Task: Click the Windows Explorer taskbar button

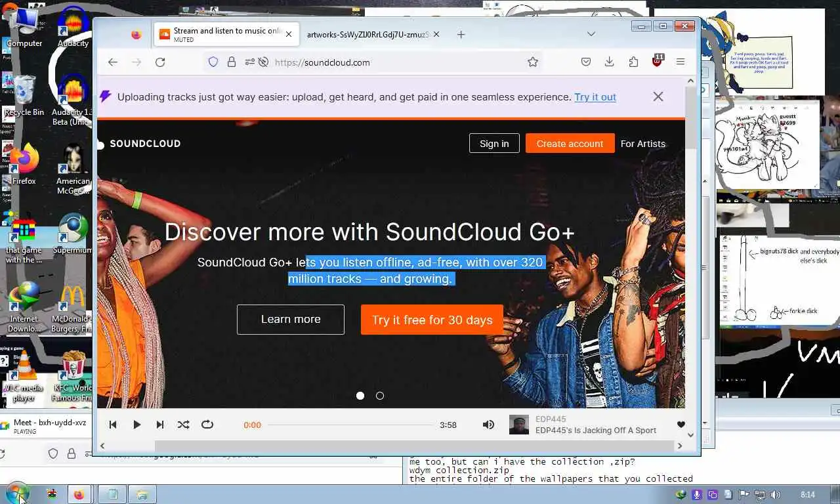Action: tap(142, 495)
